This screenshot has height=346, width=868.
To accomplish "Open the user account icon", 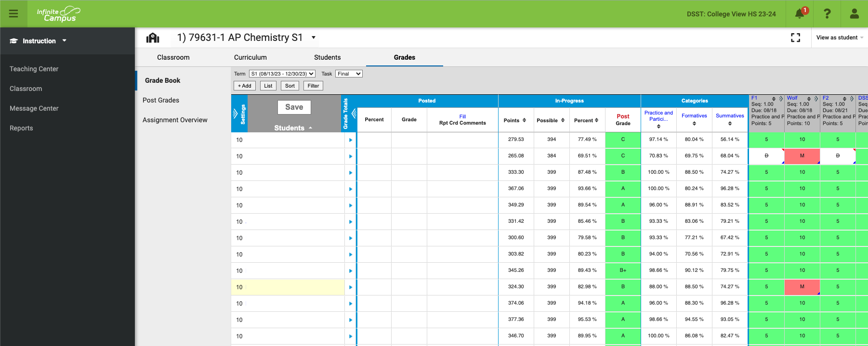I will click(855, 13).
